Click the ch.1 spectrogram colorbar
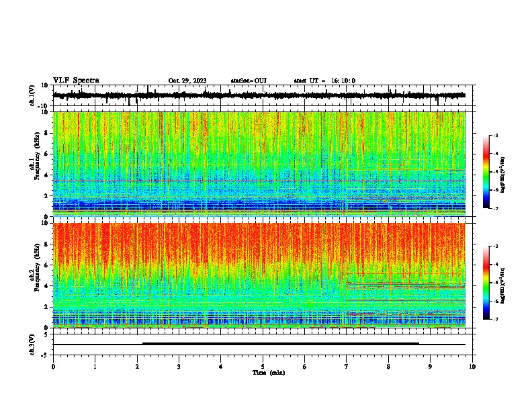The image size is (532, 411). pyautogui.click(x=486, y=172)
